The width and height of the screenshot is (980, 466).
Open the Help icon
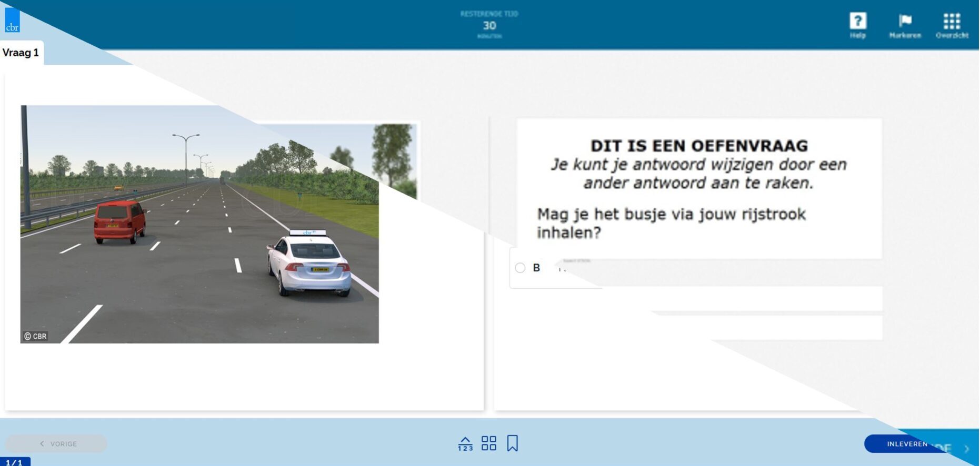tap(857, 25)
